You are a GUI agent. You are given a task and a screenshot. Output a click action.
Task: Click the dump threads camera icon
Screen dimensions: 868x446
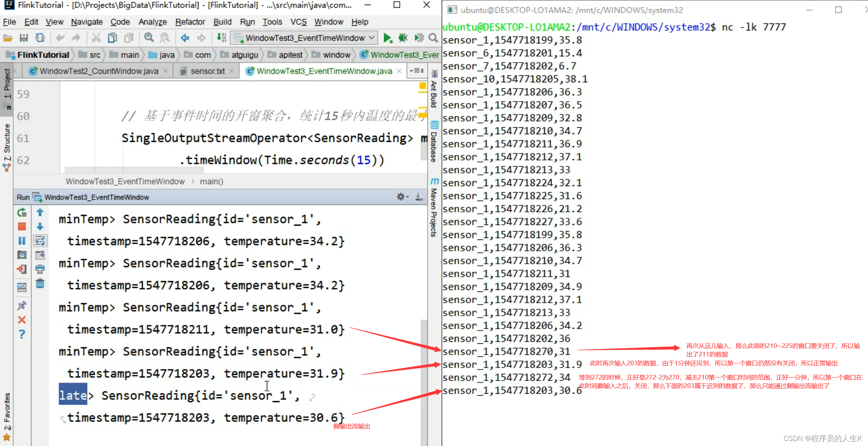22,255
